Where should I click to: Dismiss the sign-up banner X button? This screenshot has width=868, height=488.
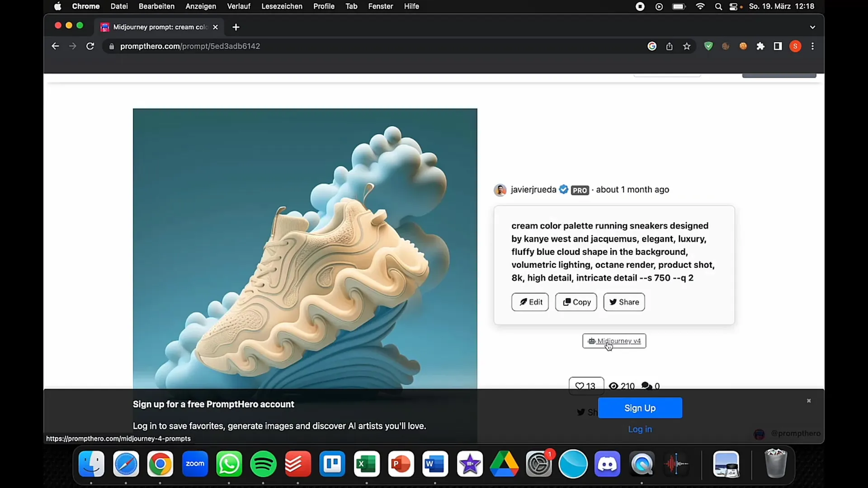[x=809, y=400]
